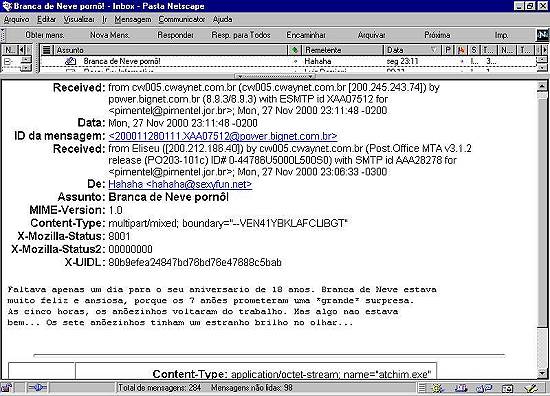
Task: Click Resp. para Todos button
Action: [241, 35]
